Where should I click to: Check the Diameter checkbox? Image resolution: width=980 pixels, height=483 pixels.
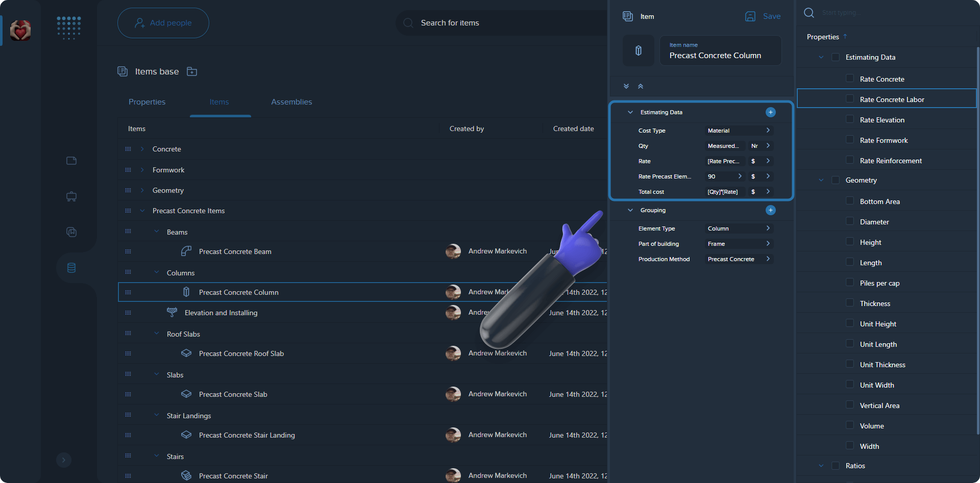point(850,221)
